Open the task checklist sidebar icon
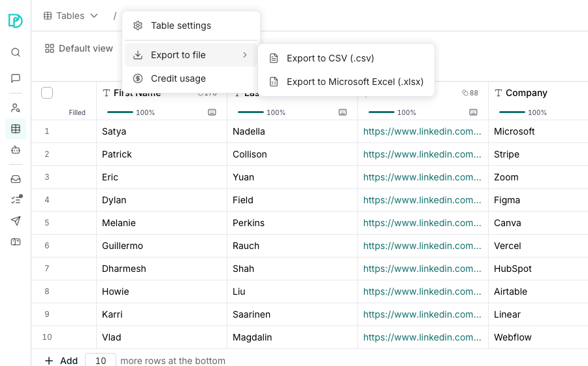 (16, 199)
